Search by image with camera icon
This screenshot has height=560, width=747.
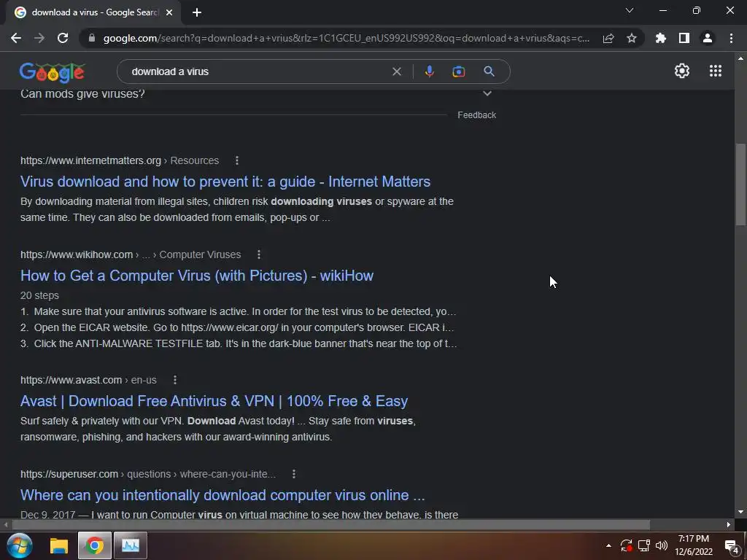pos(458,71)
